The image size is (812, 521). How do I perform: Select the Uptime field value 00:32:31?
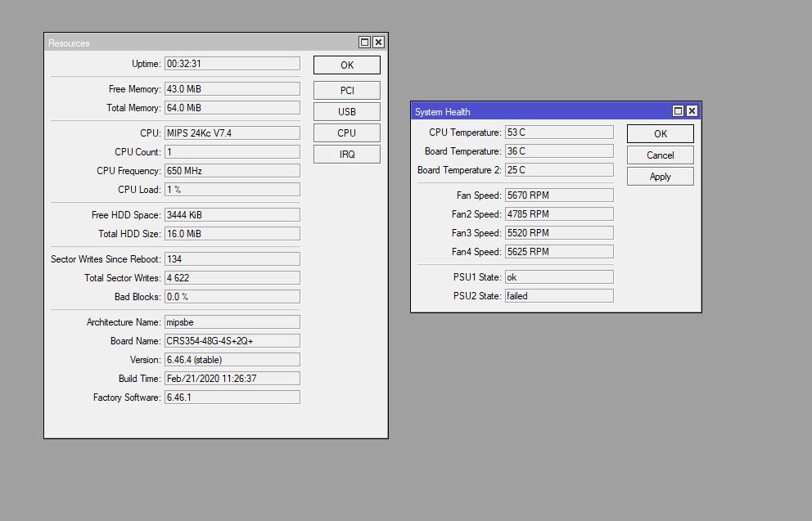pyautogui.click(x=232, y=64)
